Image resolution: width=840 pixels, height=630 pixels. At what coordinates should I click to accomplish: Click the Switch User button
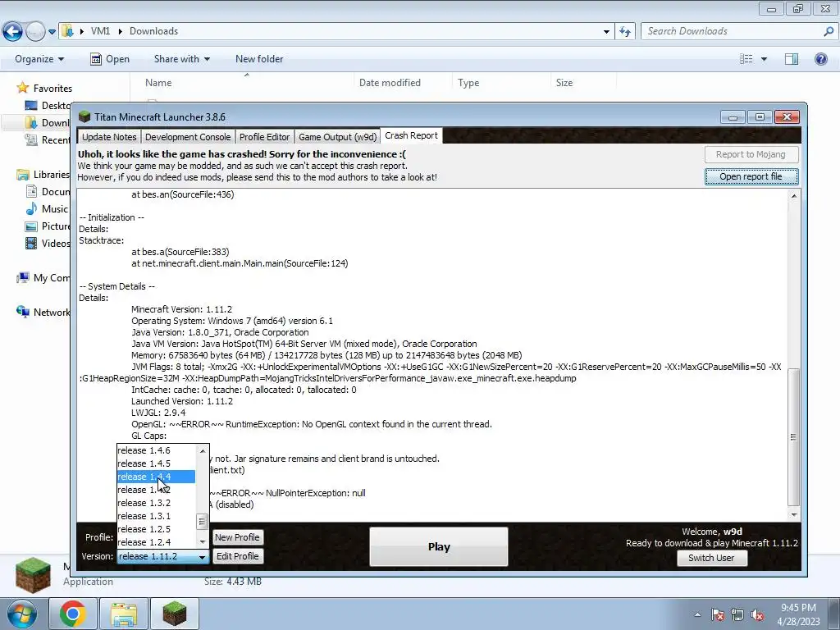coord(711,558)
